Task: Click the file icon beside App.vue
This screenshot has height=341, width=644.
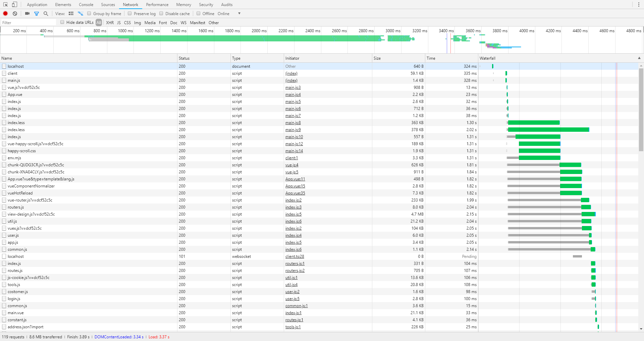Action: point(4,95)
